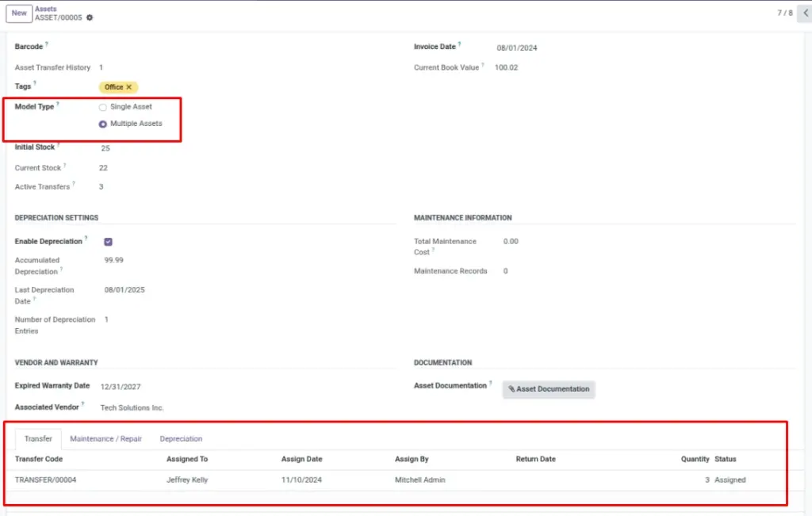This screenshot has width=812, height=516.
Task: Click the Jeffrey Kelly cell
Action: click(187, 480)
